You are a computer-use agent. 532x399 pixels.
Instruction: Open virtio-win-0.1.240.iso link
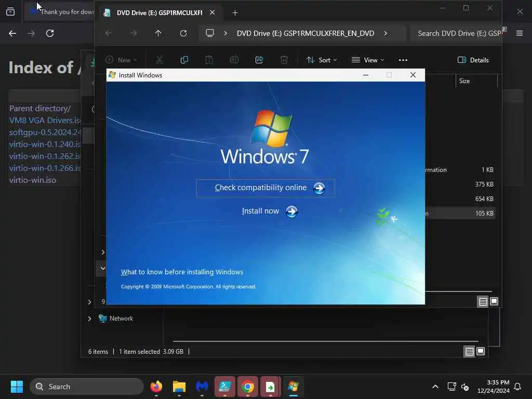[x=45, y=144]
